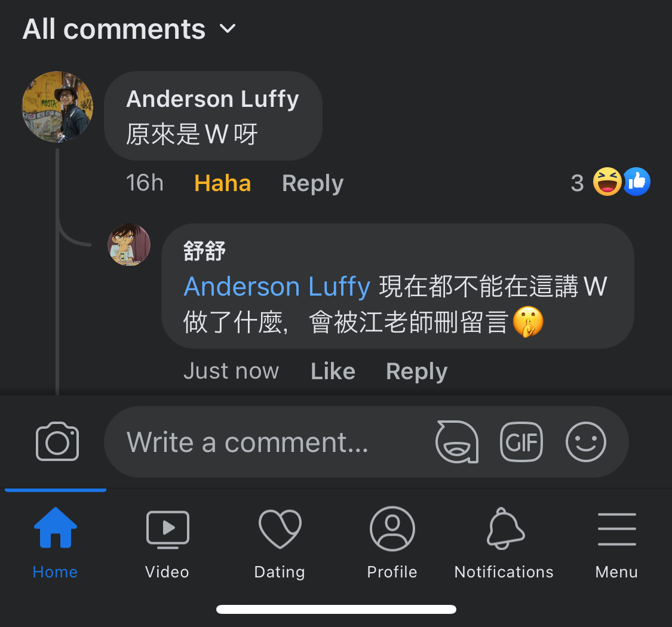
Task: Like the reply from 舒舒
Action: (333, 371)
